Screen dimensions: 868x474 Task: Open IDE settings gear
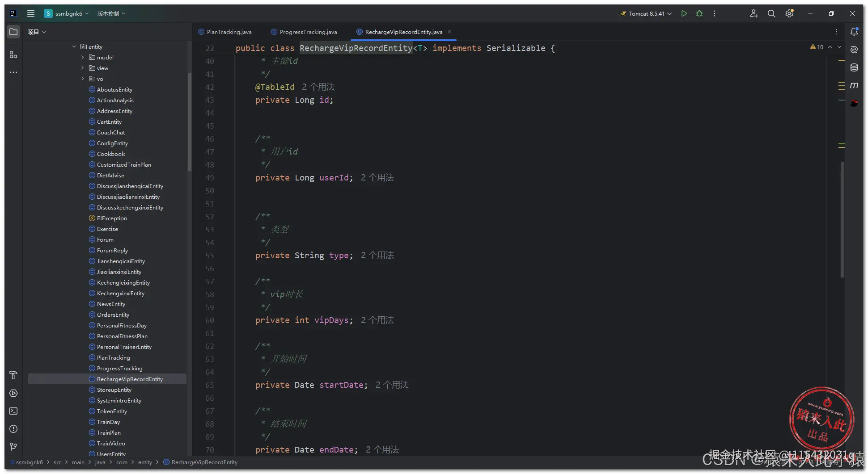click(789, 13)
